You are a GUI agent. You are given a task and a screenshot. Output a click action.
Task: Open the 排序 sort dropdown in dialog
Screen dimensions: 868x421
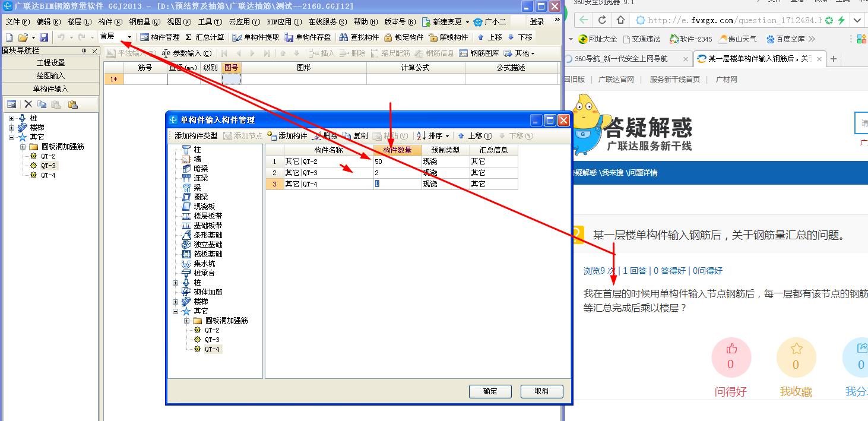(433, 136)
